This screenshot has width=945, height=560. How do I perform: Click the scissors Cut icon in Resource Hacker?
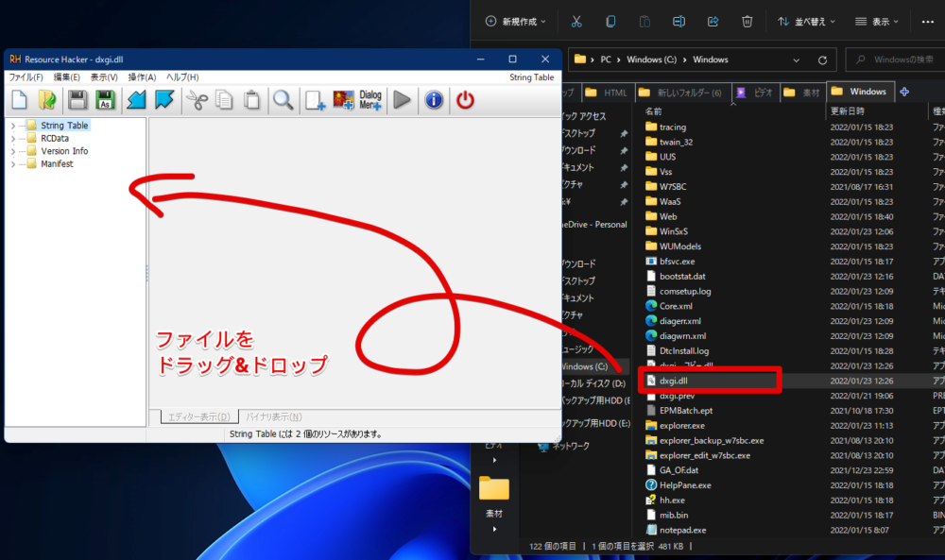[197, 100]
